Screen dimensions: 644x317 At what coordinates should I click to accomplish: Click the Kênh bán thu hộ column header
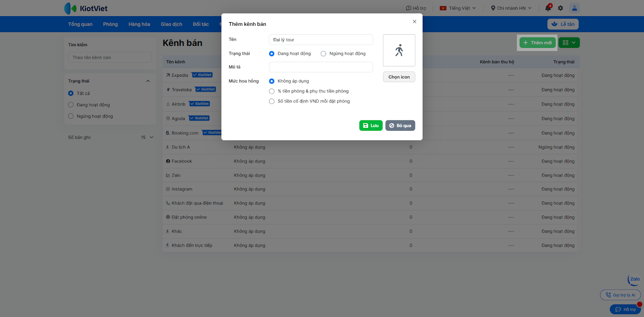click(x=497, y=62)
